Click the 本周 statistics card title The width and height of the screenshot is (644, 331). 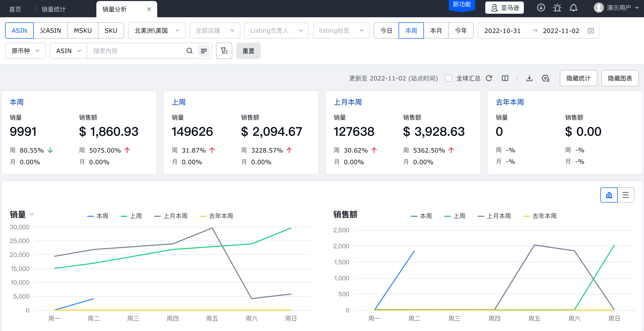point(17,102)
